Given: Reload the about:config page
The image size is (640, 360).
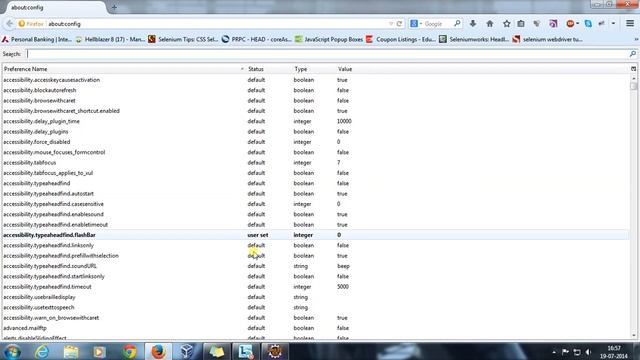Looking at the screenshot, I should pos(400,24).
